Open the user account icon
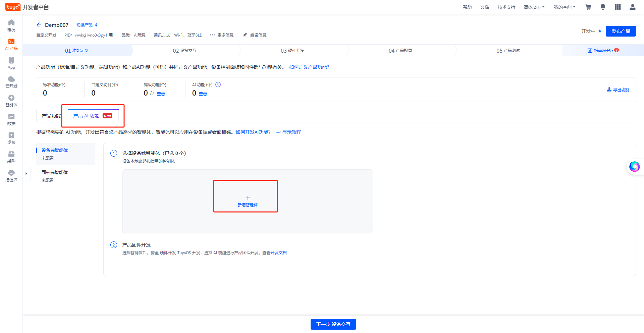 pyautogui.click(x=633, y=7)
